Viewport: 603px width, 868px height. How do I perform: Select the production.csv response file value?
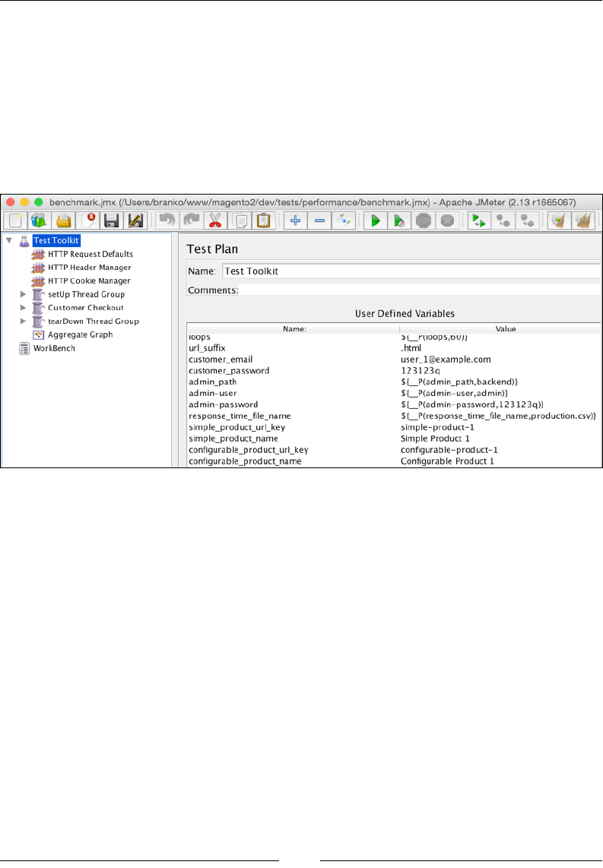pos(498,416)
